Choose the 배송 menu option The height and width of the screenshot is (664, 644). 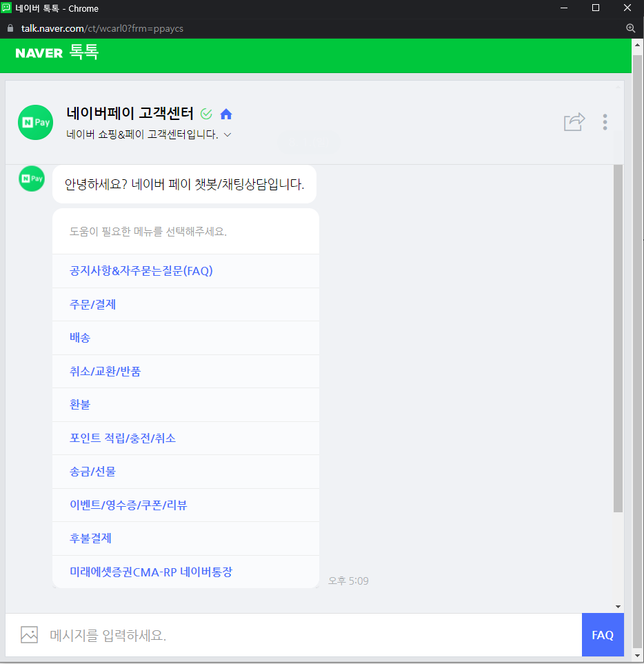[186, 338]
